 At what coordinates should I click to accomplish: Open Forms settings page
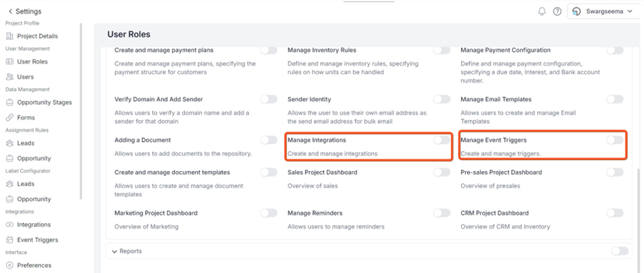click(x=26, y=118)
